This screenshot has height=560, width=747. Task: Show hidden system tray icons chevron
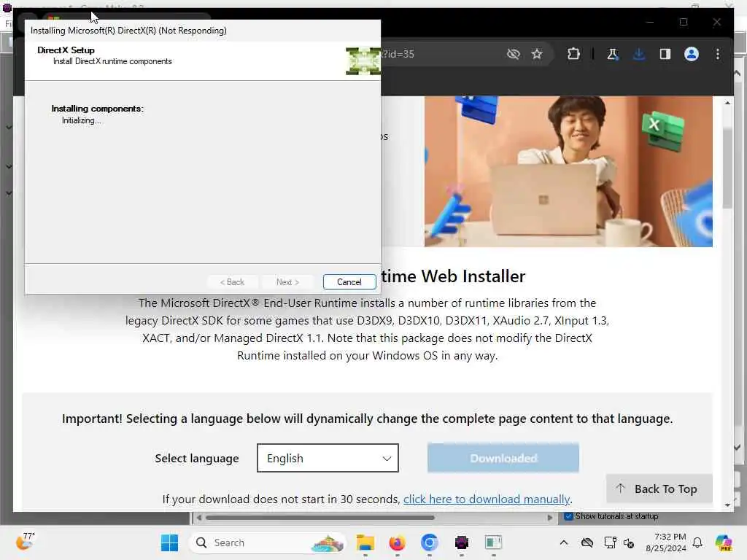(x=564, y=542)
